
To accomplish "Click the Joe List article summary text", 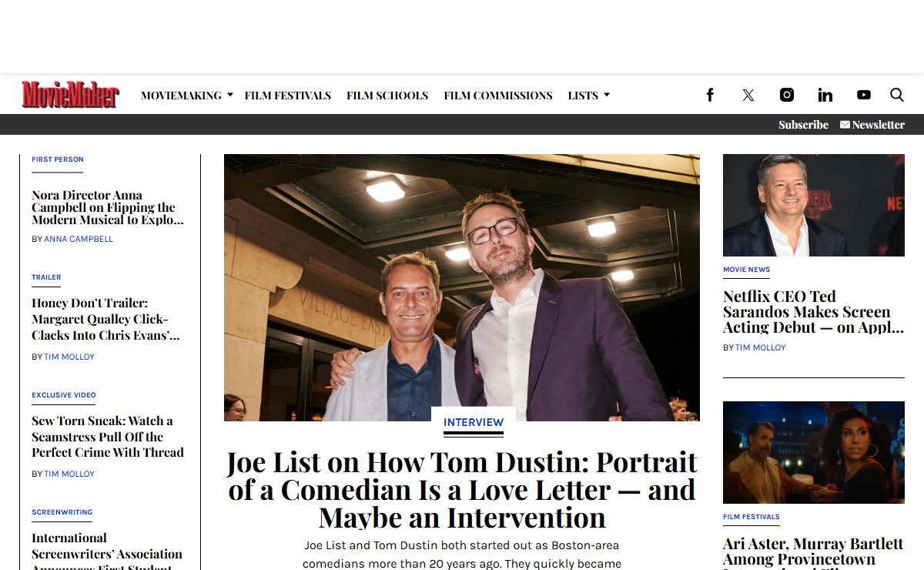I will (x=462, y=555).
